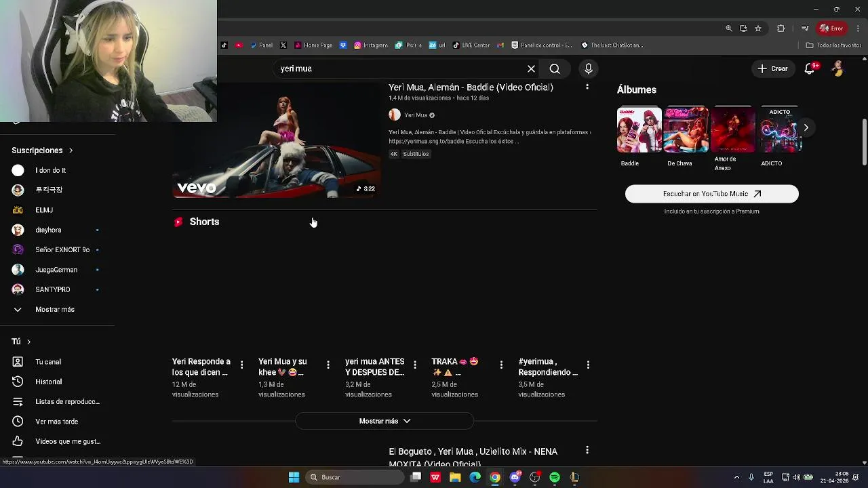Open more options for Baddie video
The image size is (868, 488).
[x=587, y=87]
